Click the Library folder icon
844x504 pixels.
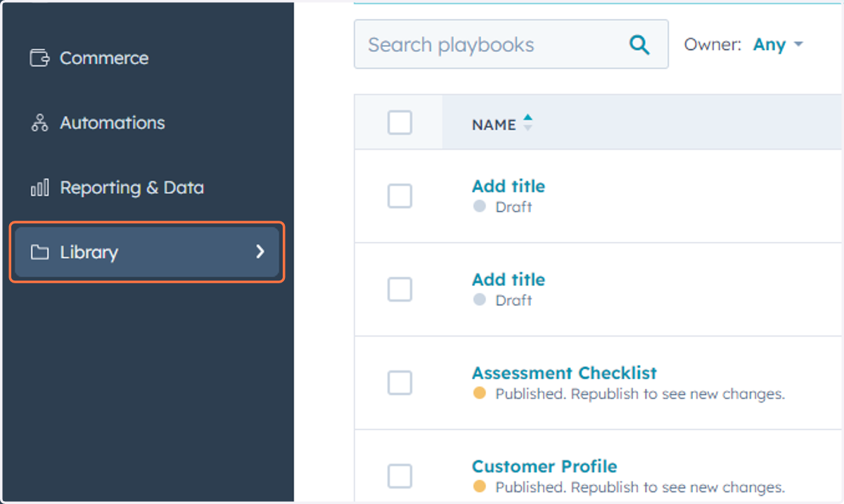pyautogui.click(x=39, y=252)
